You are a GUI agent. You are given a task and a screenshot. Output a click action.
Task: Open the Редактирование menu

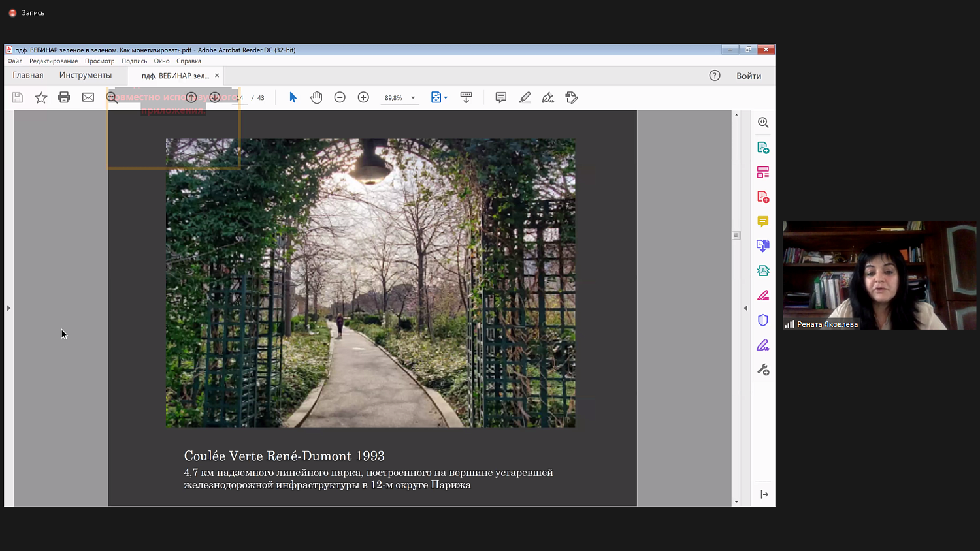point(54,61)
